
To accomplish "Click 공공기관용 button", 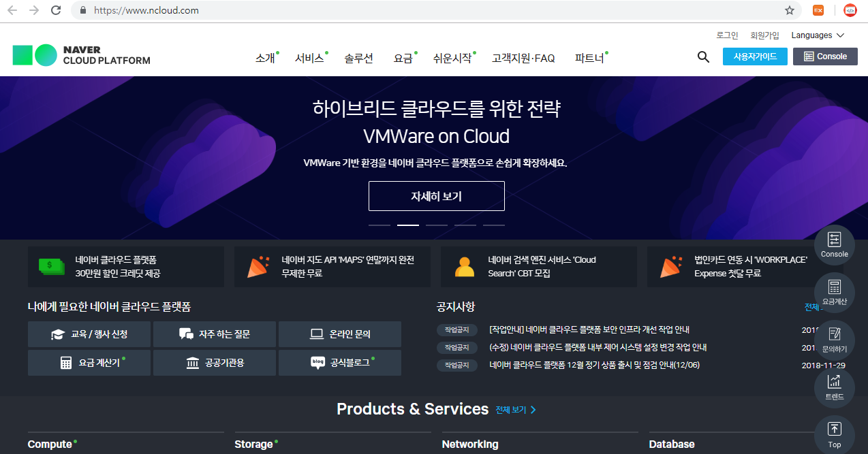I will pyautogui.click(x=215, y=363).
